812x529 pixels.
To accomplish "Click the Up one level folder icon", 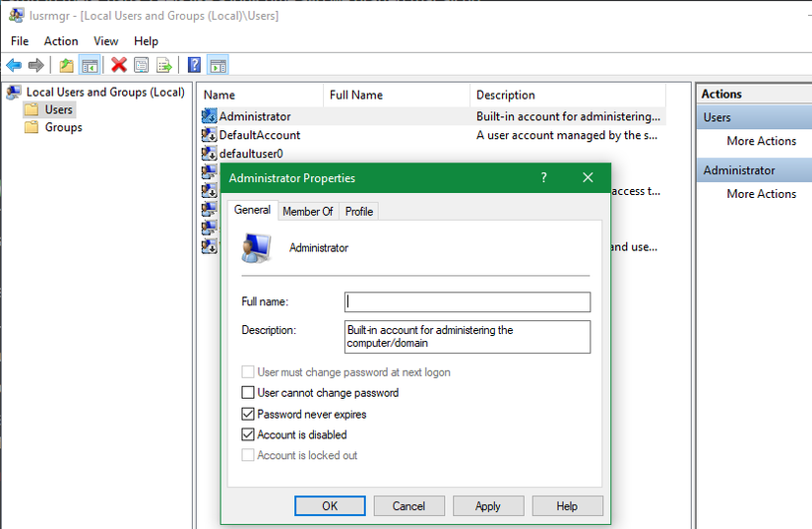I will 66,65.
